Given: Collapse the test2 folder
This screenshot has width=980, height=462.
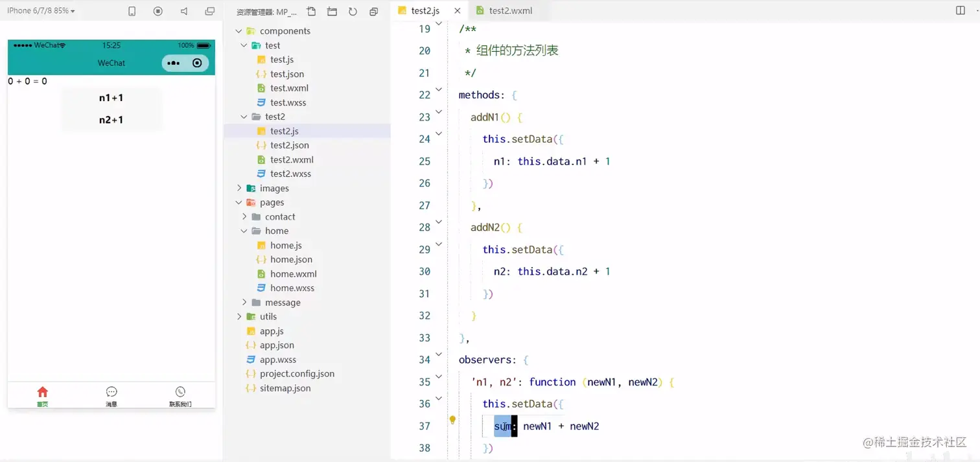Looking at the screenshot, I should [244, 117].
